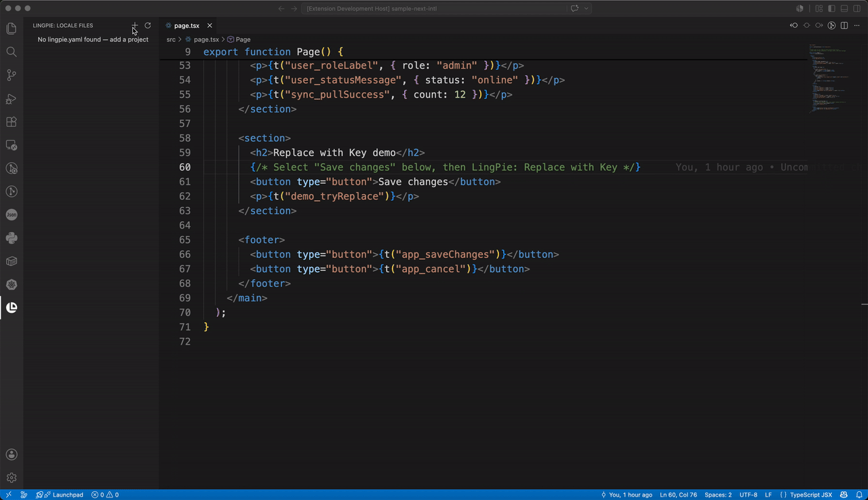Image resolution: width=868 pixels, height=500 pixels.
Task: Go to the next change in editor toolbar
Action: [x=819, y=26]
